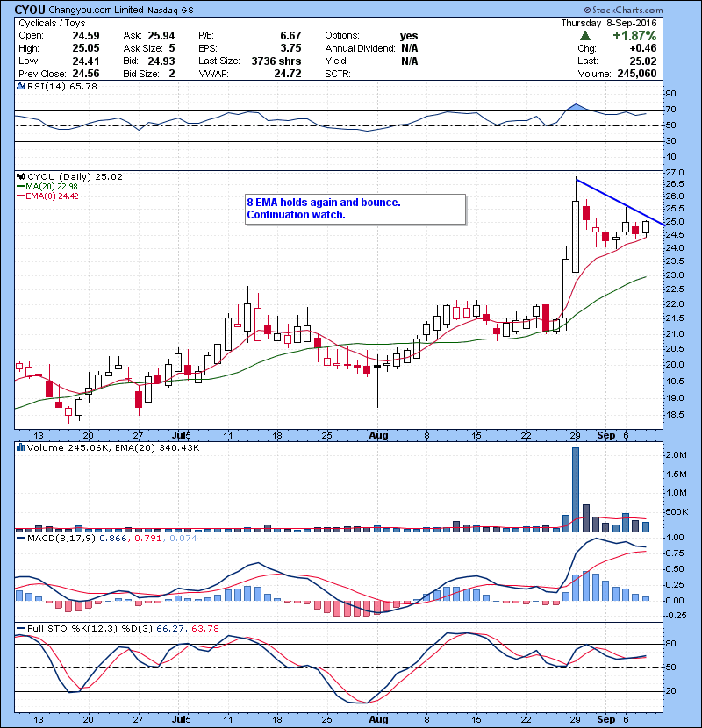
Task: Click the stochastic %D value 63.78
Action: pyautogui.click(x=204, y=629)
